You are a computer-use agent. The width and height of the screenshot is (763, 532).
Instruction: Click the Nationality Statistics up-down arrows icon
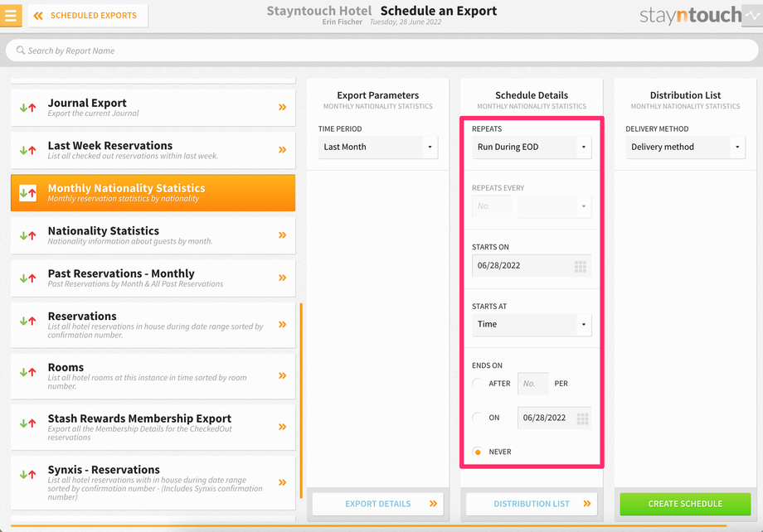coord(27,235)
